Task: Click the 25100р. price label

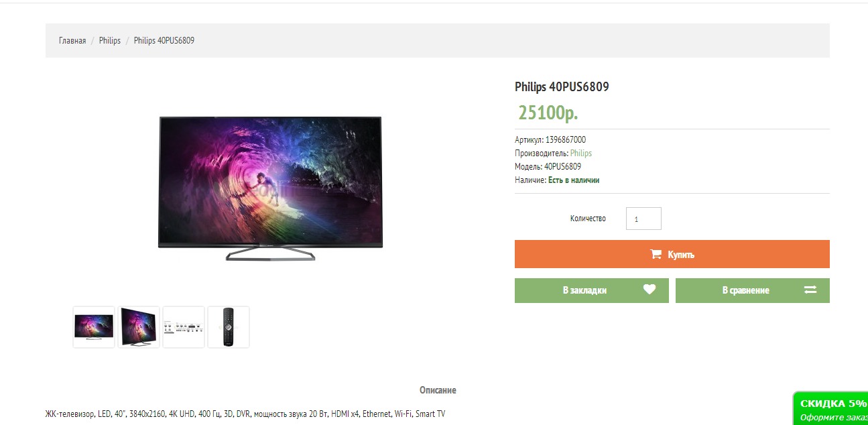Action: click(548, 113)
